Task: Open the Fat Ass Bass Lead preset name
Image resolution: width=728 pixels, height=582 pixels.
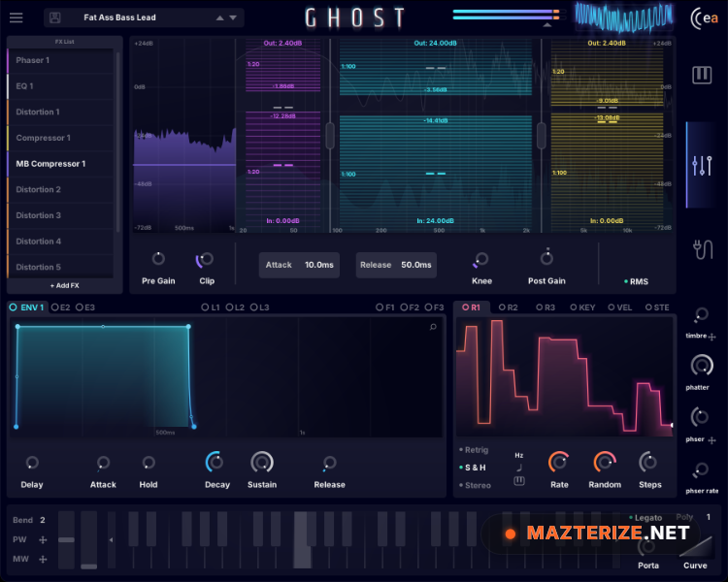Action: click(119, 17)
